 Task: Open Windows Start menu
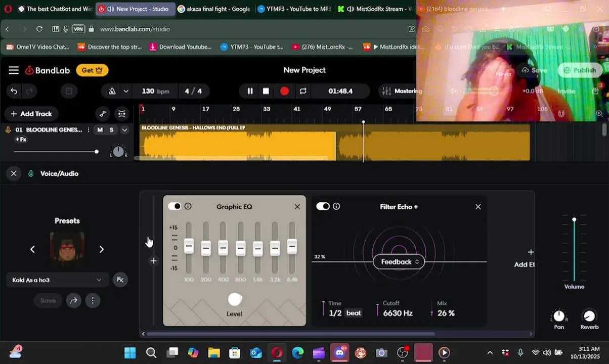(x=130, y=352)
